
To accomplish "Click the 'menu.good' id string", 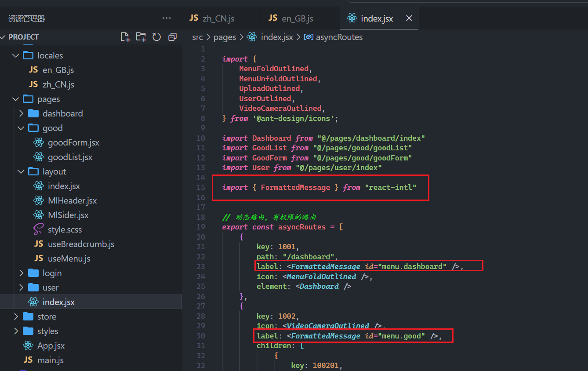I will (402, 336).
